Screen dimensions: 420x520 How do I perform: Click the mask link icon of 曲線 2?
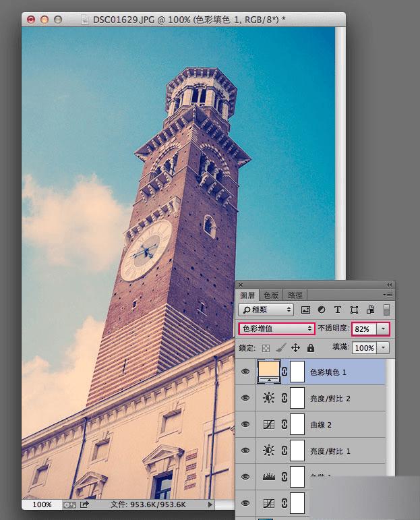pyautogui.click(x=284, y=424)
